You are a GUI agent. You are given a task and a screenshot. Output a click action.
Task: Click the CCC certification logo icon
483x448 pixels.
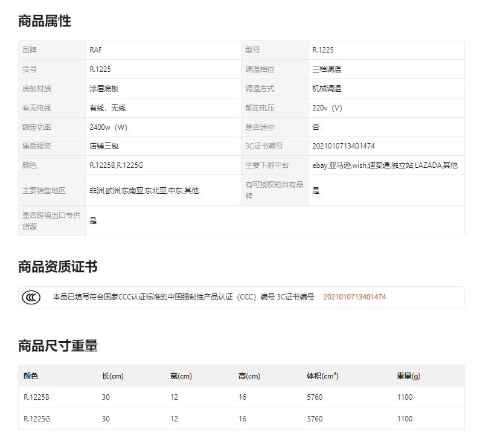[x=31, y=297]
